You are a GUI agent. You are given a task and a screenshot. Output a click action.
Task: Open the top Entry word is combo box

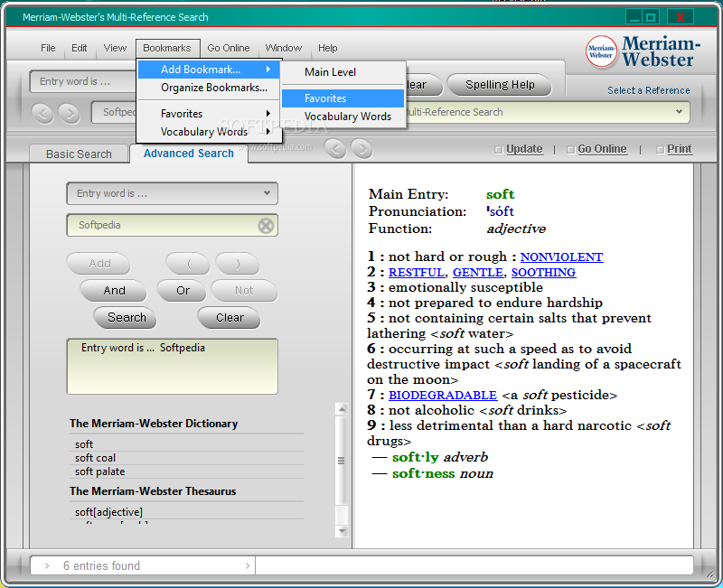[x=83, y=81]
